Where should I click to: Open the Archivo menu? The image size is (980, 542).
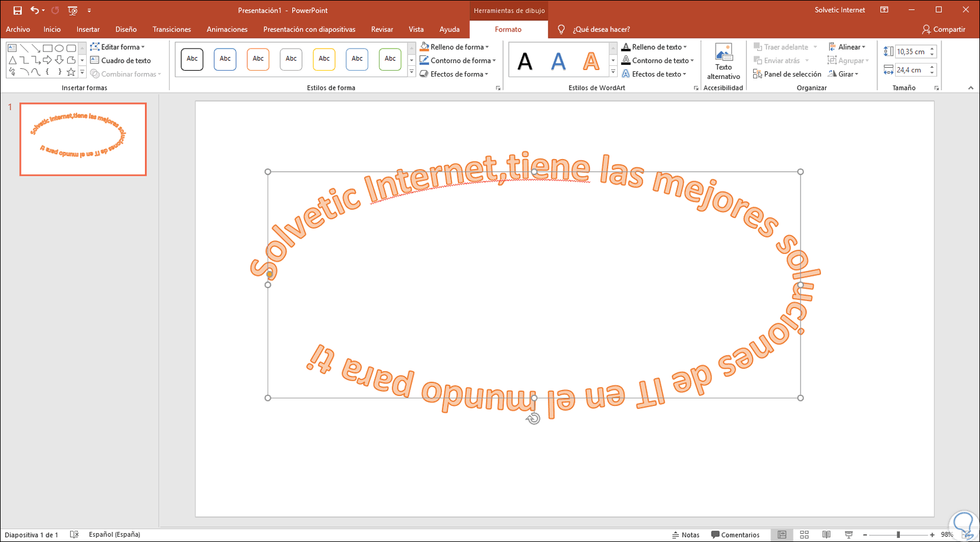point(18,29)
